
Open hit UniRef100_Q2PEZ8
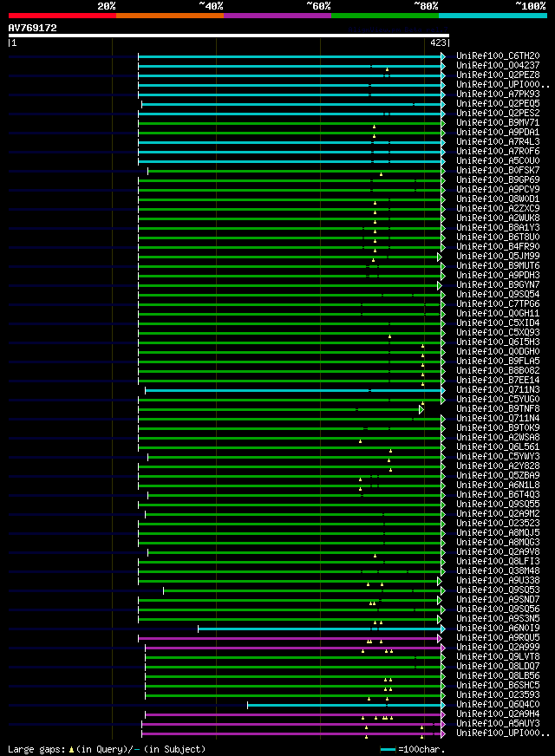498,75
